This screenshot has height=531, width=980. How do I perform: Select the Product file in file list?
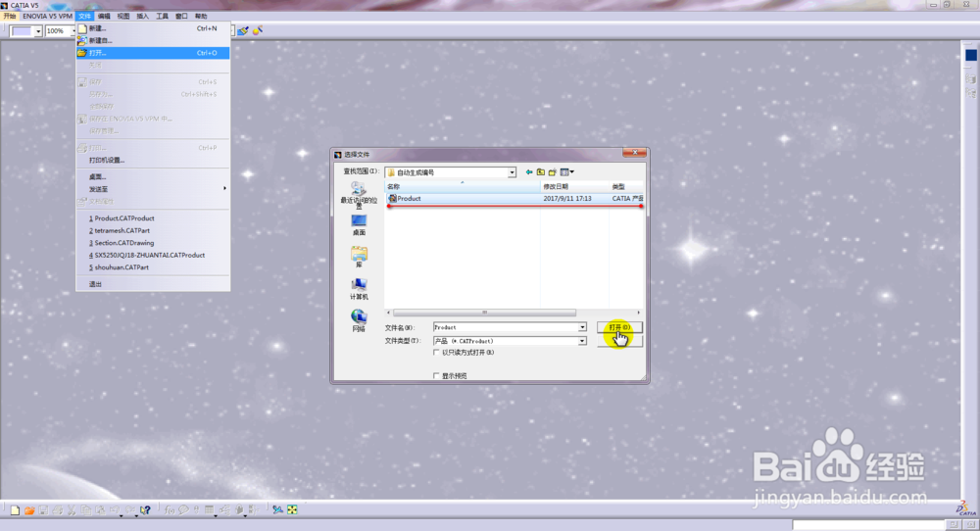point(514,198)
